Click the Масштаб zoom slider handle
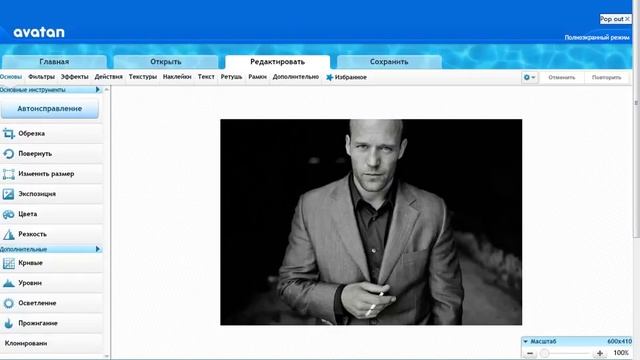 point(544,353)
